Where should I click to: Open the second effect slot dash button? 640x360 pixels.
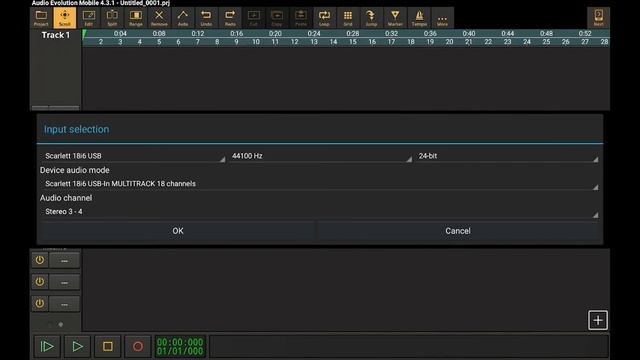point(64,282)
